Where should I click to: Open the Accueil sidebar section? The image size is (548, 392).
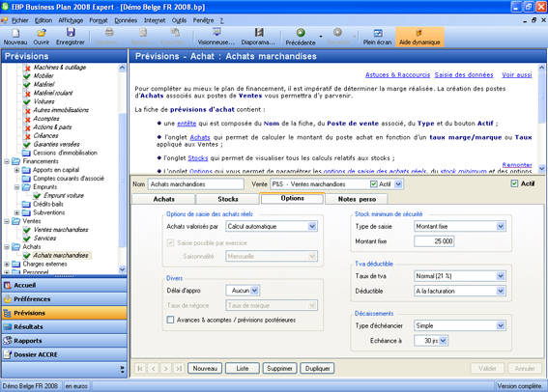pyautogui.click(x=65, y=285)
